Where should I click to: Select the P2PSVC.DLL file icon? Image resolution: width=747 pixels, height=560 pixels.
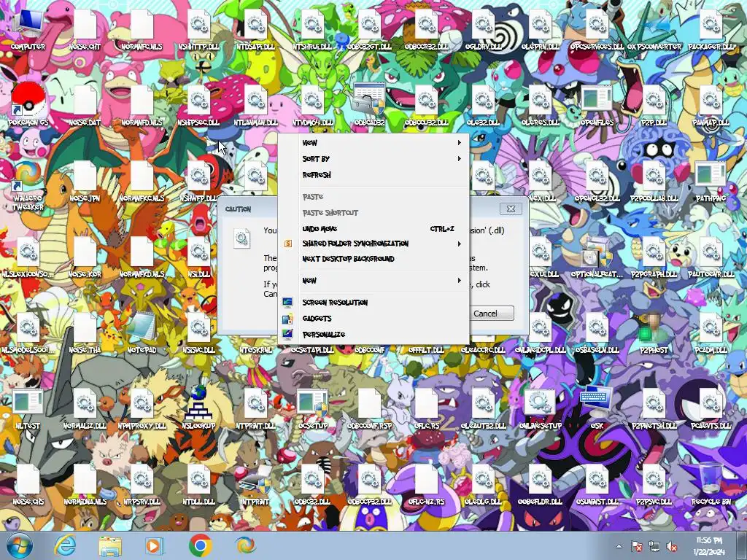click(x=654, y=483)
